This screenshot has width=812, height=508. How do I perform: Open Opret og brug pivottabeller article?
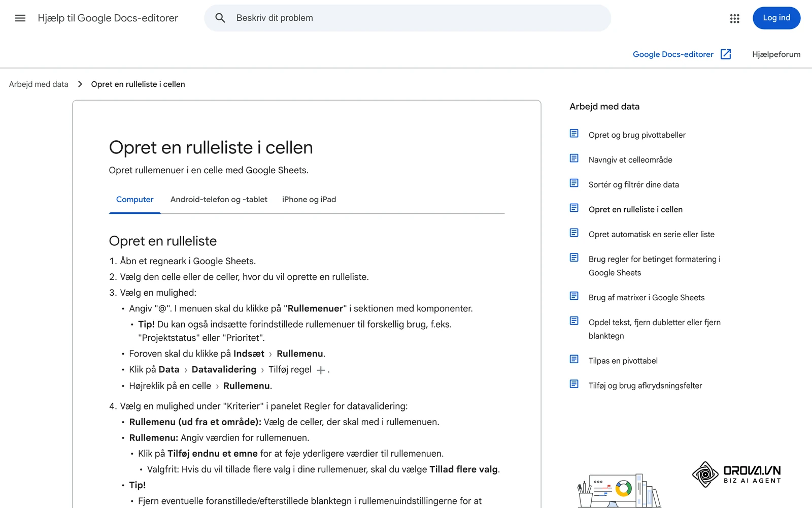pyautogui.click(x=637, y=135)
